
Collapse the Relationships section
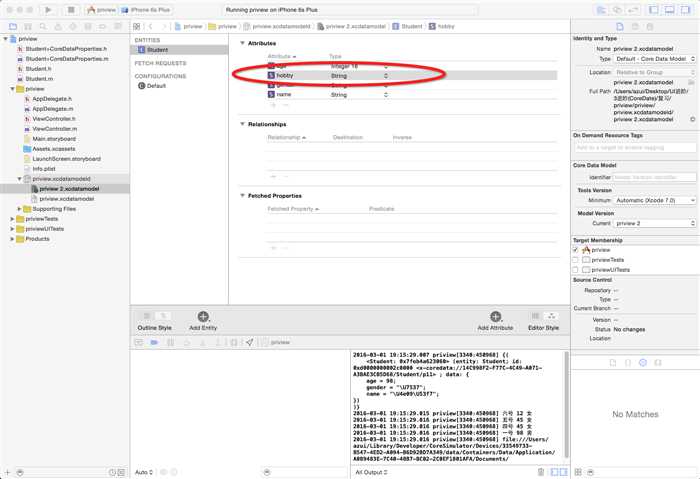(242, 124)
